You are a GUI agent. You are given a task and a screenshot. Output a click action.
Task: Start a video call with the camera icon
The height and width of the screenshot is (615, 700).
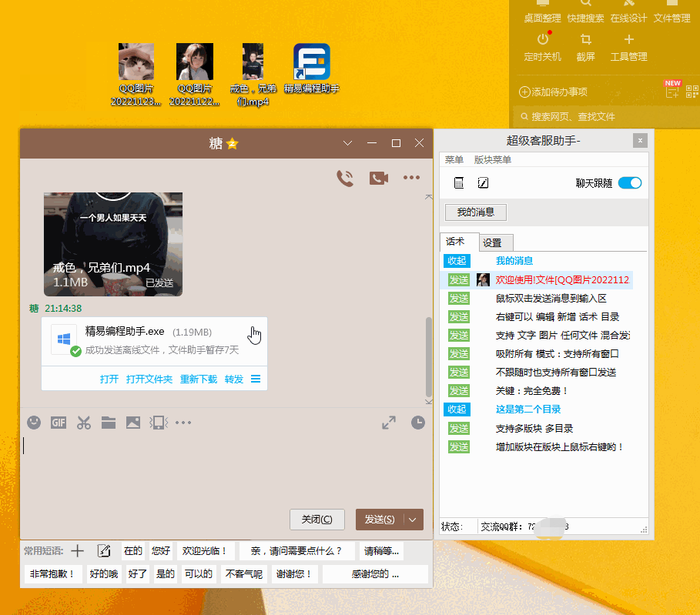click(378, 178)
